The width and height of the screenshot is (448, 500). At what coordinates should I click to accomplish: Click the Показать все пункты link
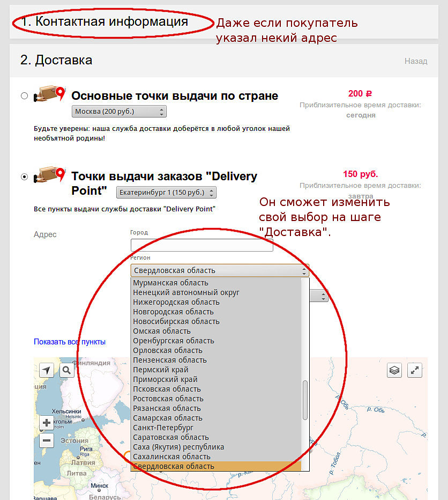70,342
